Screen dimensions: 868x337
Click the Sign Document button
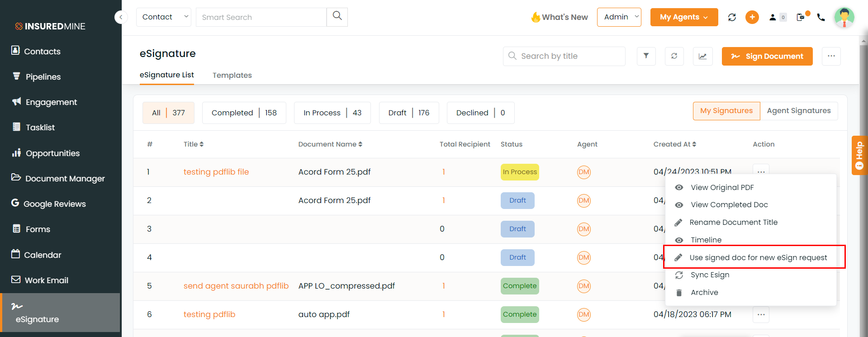click(x=767, y=56)
